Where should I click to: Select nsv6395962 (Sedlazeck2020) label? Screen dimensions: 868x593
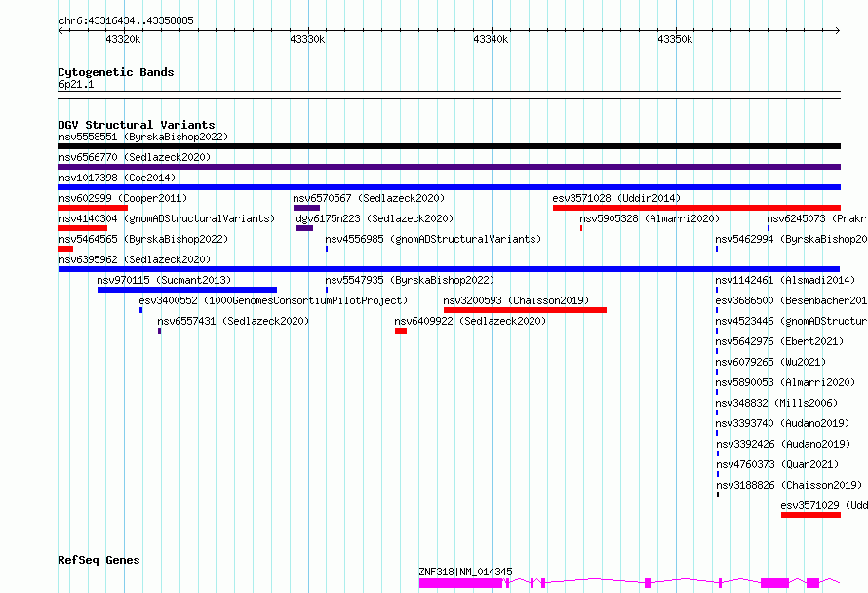click(x=135, y=259)
